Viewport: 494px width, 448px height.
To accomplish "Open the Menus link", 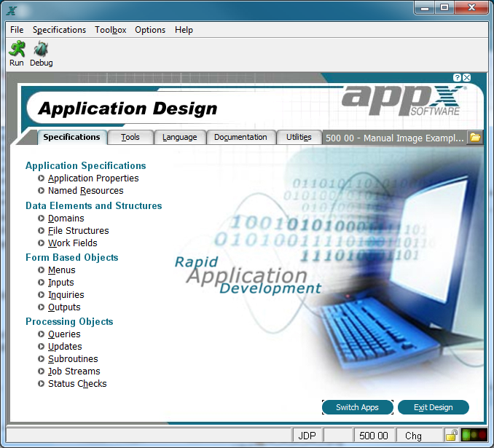I will coord(62,270).
